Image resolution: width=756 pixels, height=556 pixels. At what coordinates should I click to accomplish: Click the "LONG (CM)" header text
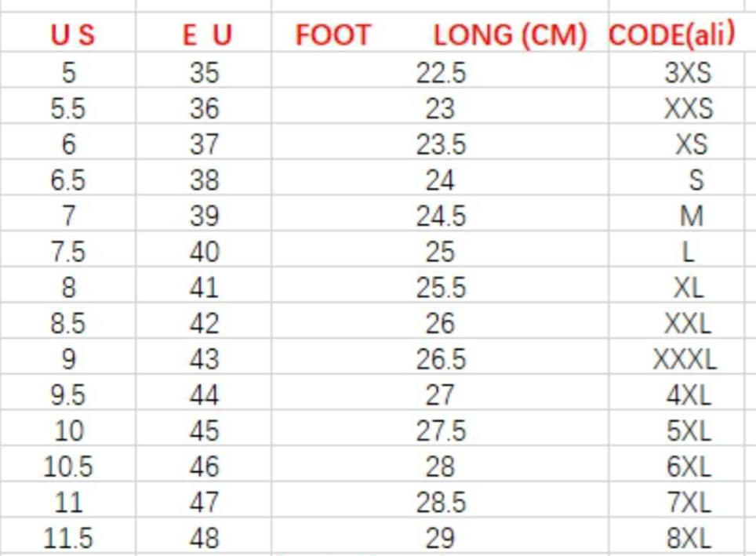pos(510,36)
